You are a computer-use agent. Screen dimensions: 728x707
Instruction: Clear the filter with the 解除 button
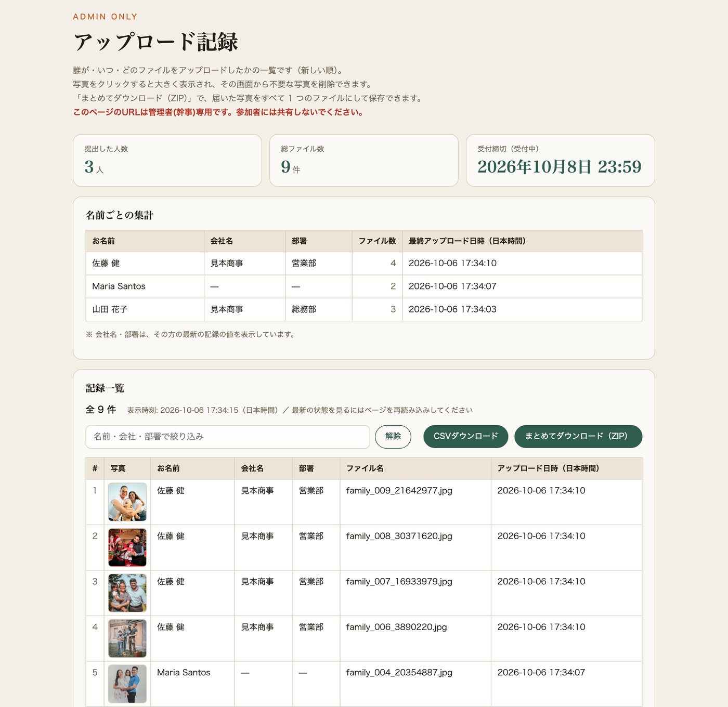point(393,437)
